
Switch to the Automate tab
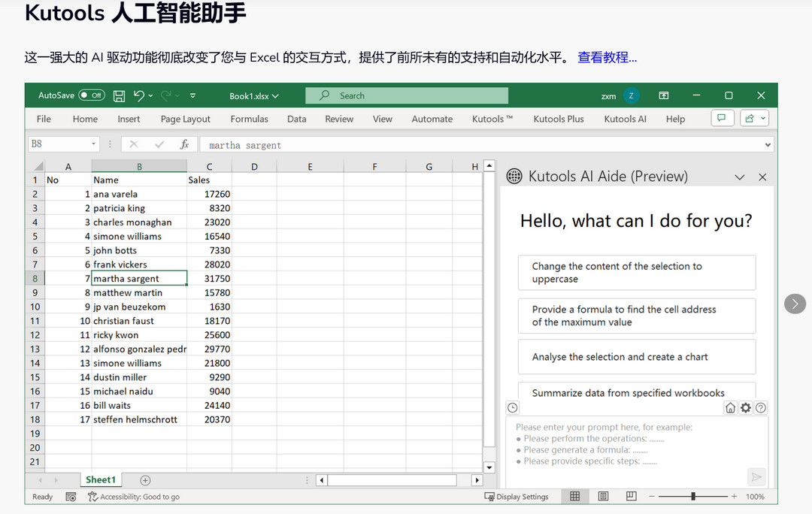pyautogui.click(x=432, y=119)
